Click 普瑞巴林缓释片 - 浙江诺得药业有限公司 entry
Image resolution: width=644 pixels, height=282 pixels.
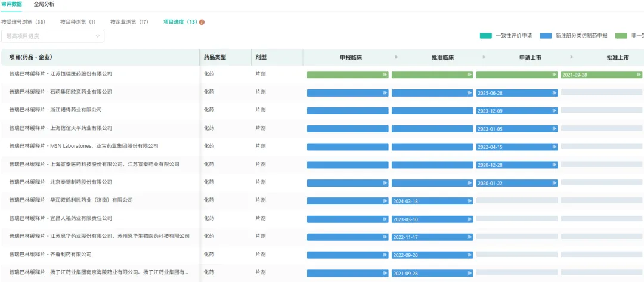click(55, 110)
